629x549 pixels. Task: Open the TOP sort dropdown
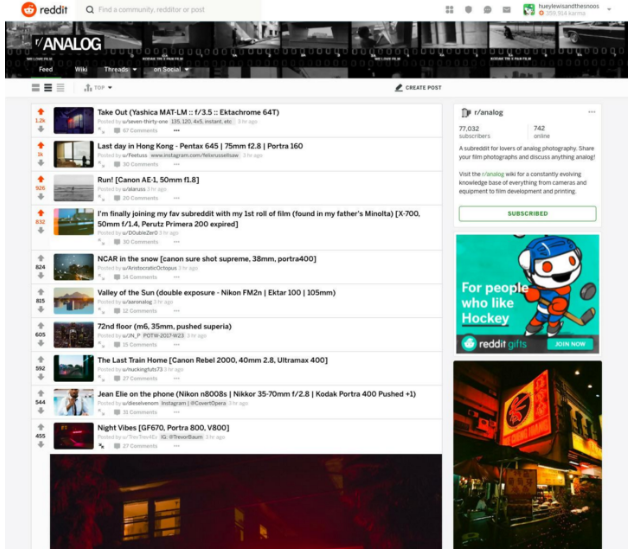[98, 87]
